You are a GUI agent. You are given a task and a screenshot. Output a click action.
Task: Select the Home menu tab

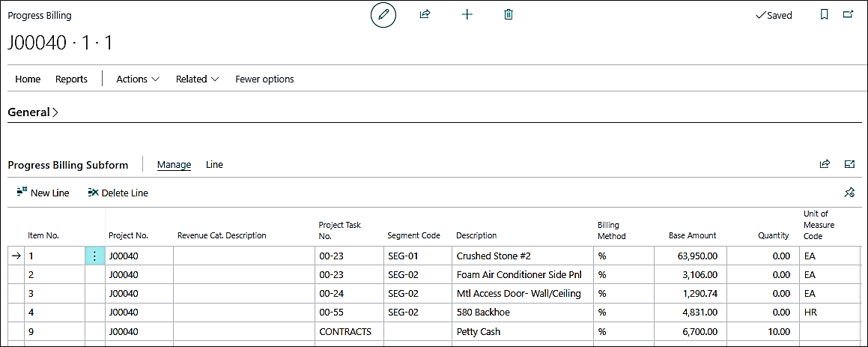(28, 79)
